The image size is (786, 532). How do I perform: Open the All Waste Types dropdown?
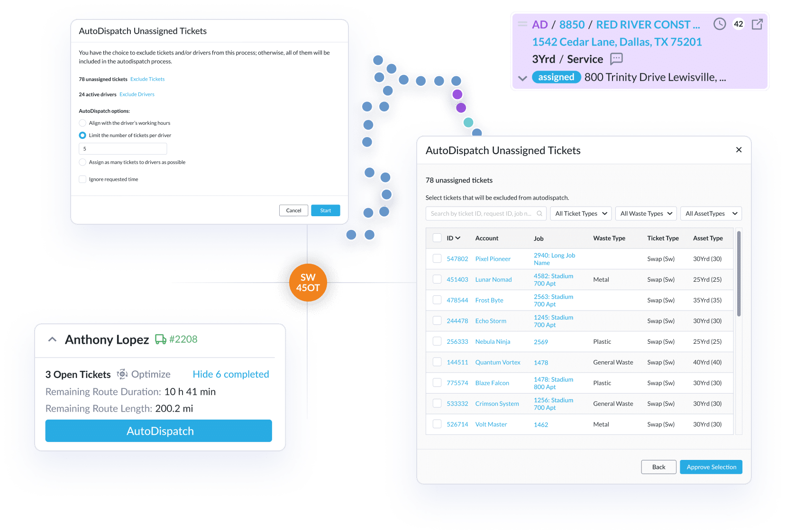[646, 214]
